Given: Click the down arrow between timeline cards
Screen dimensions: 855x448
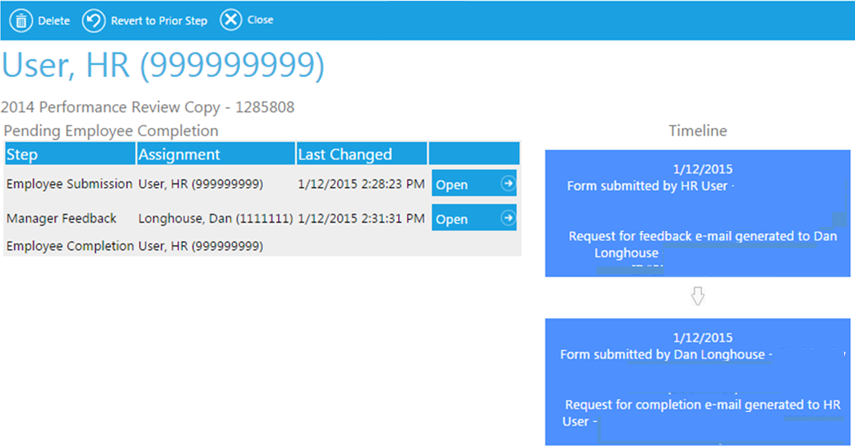Looking at the screenshot, I should click(698, 297).
